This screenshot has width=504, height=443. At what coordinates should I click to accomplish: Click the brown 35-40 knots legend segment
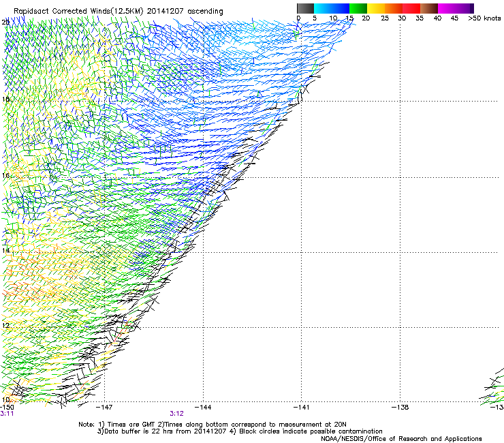click(x=429, y=8)
